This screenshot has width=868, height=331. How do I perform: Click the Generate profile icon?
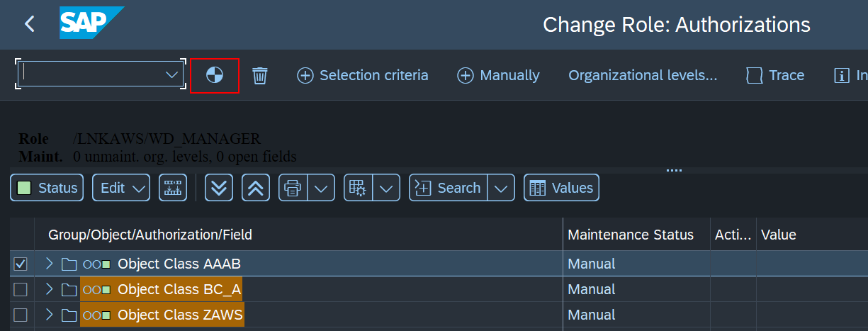click(x=215, y=75)
